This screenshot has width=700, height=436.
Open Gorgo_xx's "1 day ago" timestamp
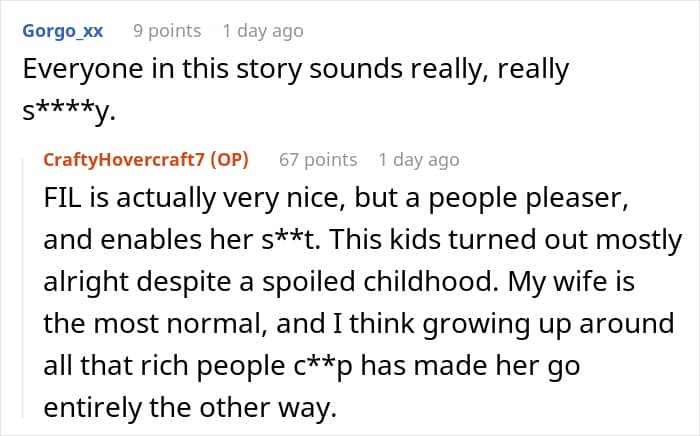263,31
